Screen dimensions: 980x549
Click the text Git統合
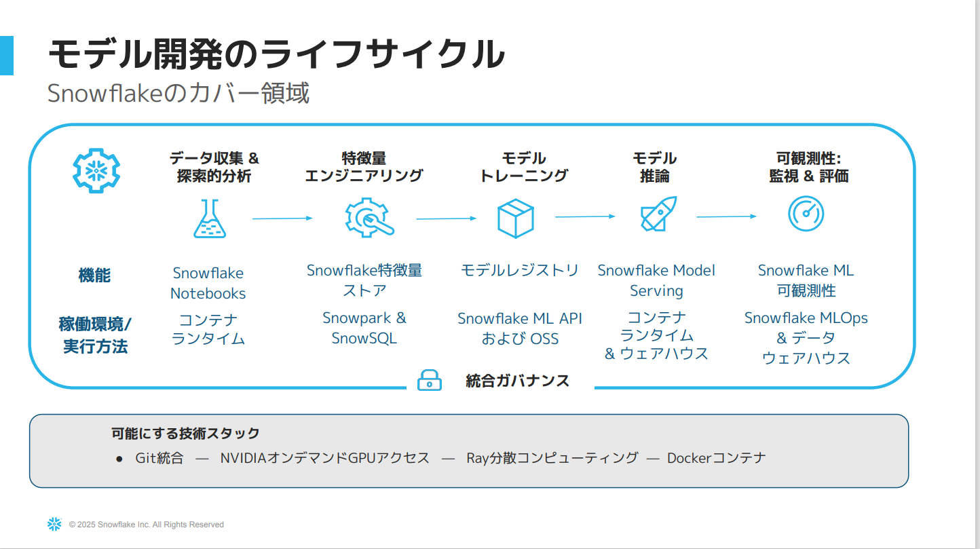pyautogui.click(x=159, y=458)
